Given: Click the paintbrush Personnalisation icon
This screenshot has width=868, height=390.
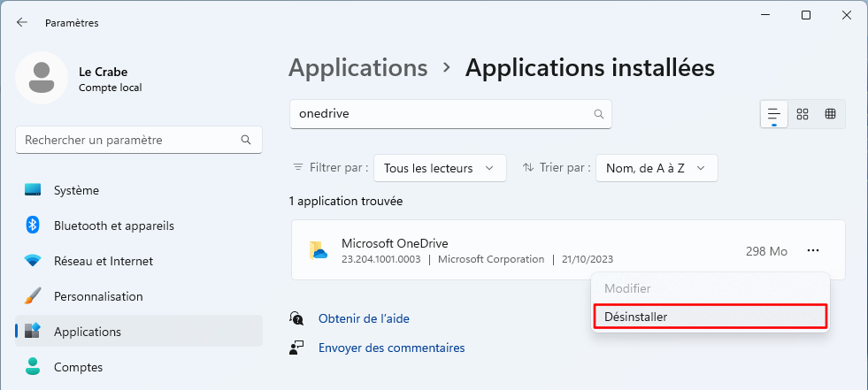Looking at the screenshot, I should click(33, 296).
